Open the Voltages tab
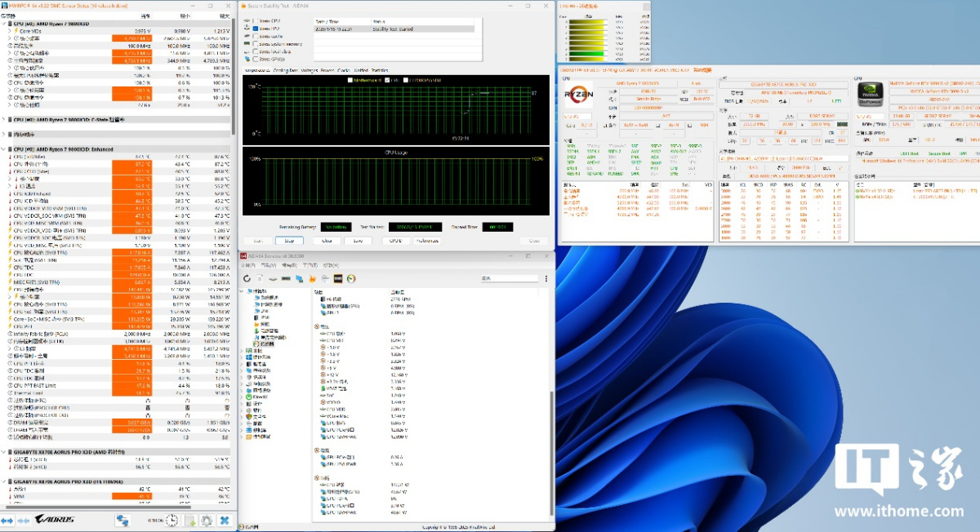Screen dimensions: 980x532 (310, 71)
